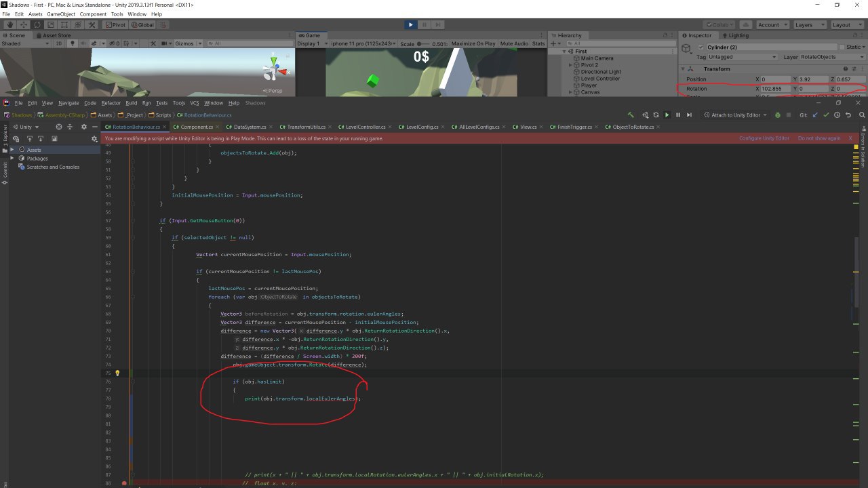The width and height of the screenshot is (868, 488).
Task: Select the Hand tool in Unity toolbar
Action: [10, 24]
